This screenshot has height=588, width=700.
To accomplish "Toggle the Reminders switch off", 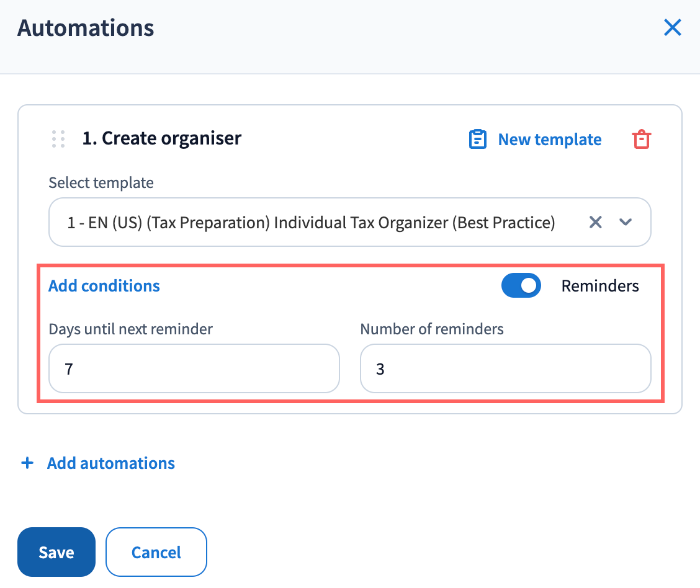I will (x=521, y=286).
